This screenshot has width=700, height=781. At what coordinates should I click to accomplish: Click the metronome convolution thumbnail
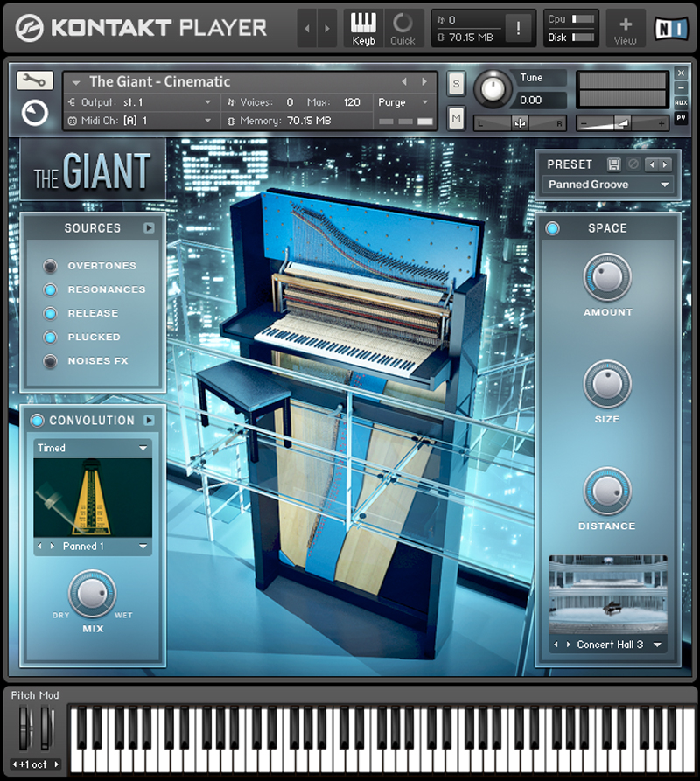[x=93, y=498]
